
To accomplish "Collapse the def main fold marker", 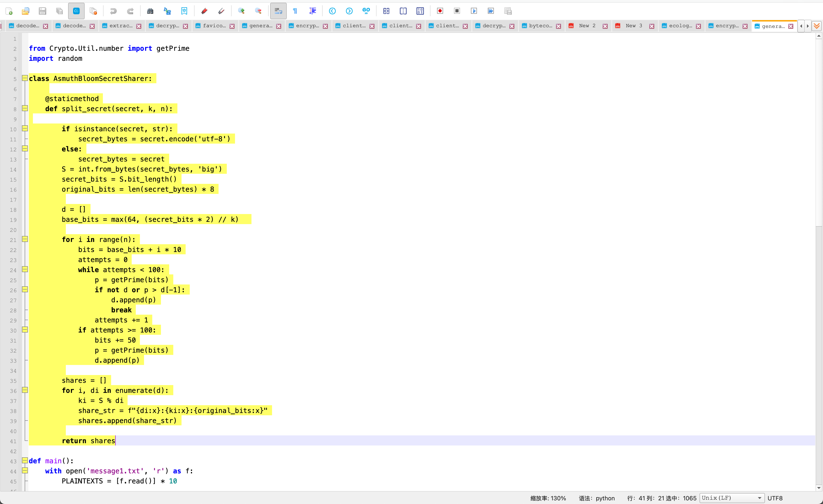I will click(25, 460).
